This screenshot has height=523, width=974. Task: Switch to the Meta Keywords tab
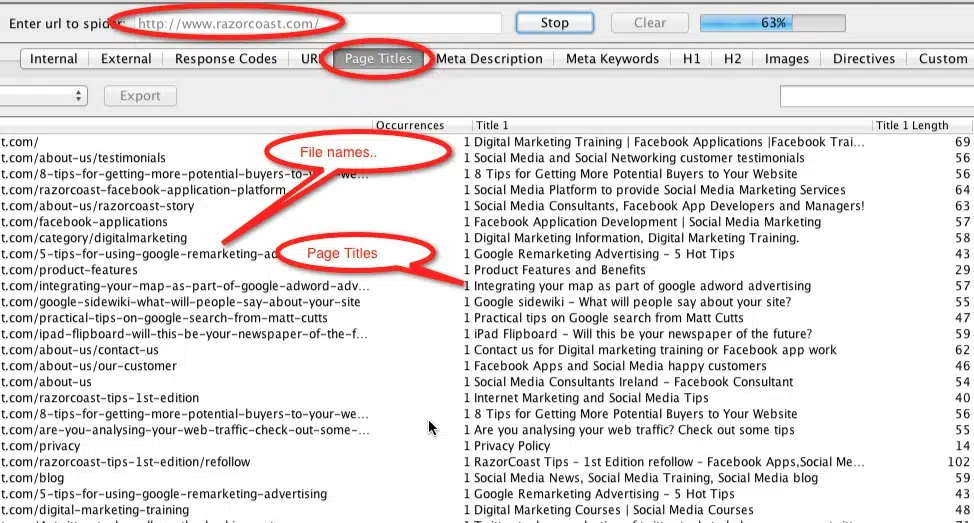(612, 59)
